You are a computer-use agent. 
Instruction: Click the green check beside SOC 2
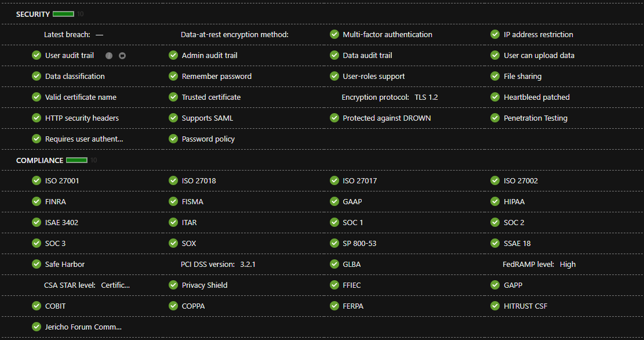point(494,223)
